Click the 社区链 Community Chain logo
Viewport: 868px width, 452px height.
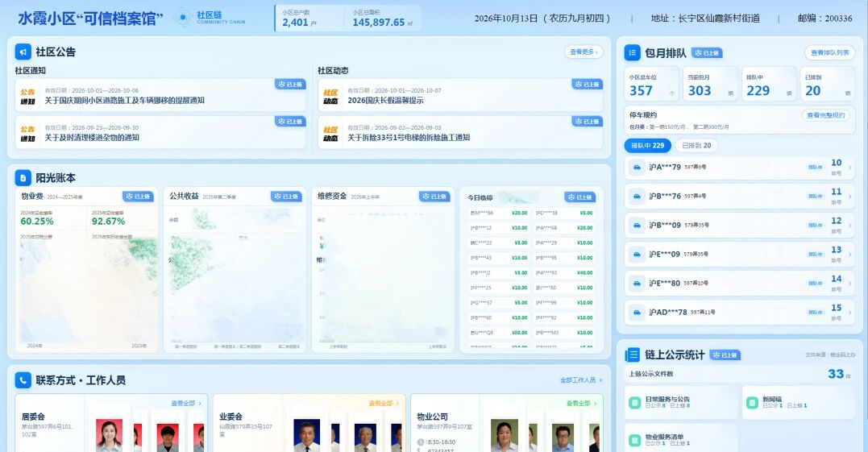tap(210, 18)
